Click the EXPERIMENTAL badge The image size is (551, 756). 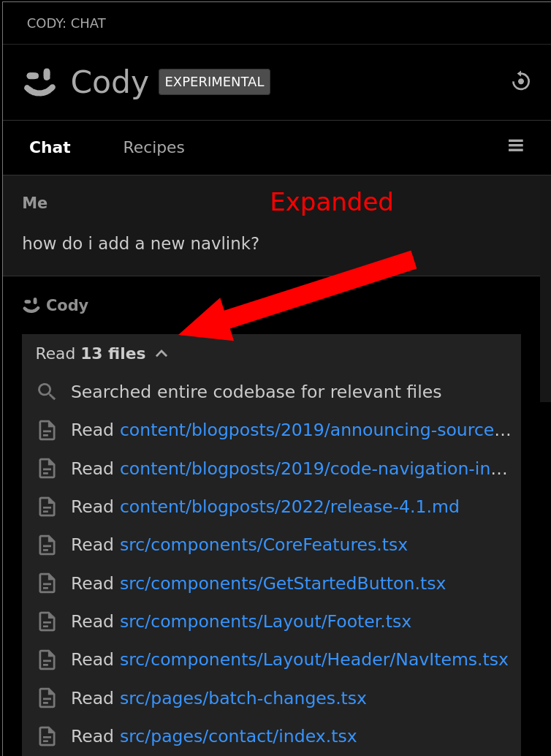point(215,82)
